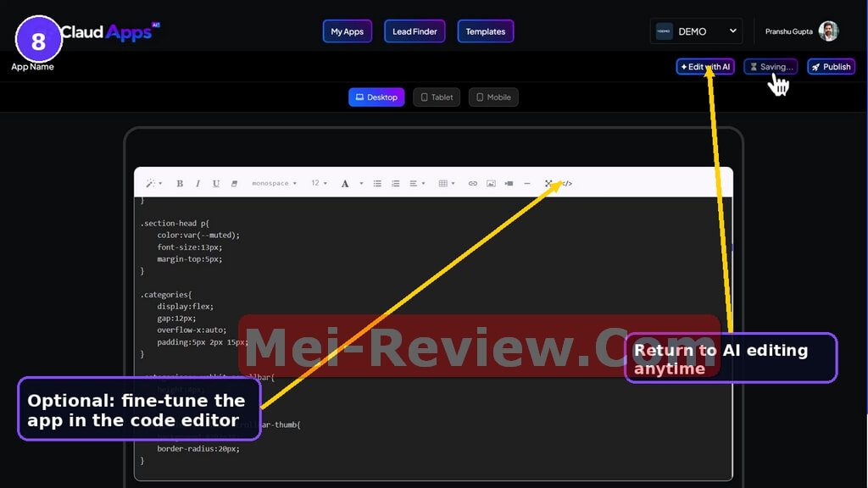
Task: Click the insert picture icon
Action: tap(491, 183)
